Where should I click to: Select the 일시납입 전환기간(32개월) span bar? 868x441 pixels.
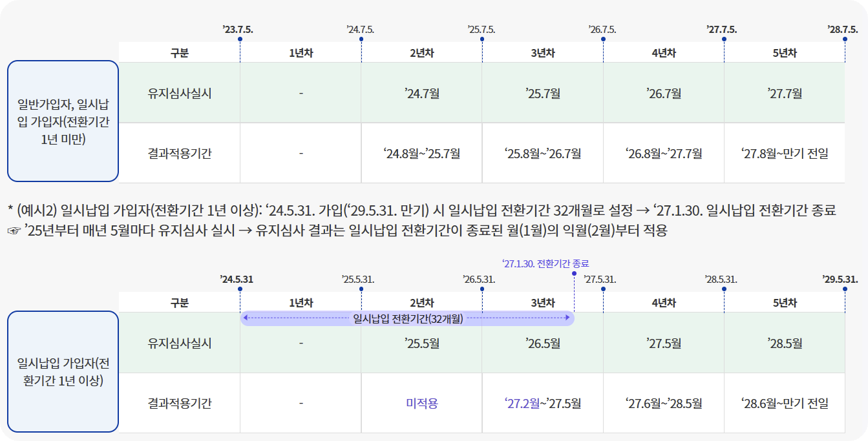407,318
